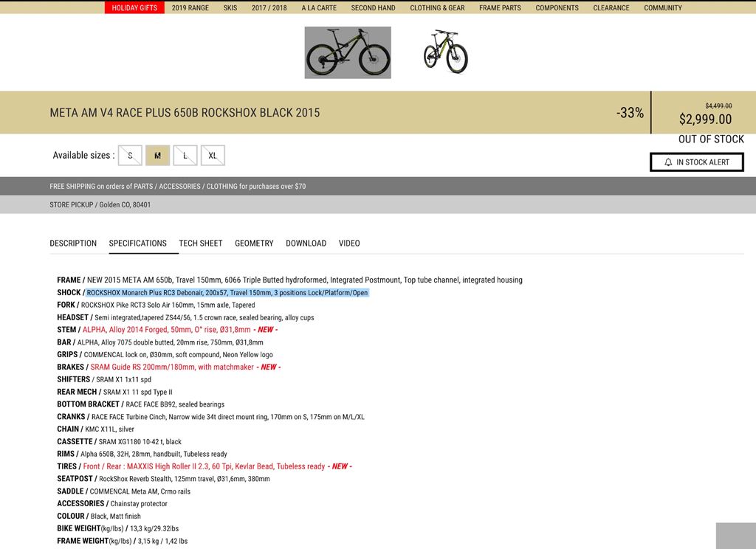This screenshot has width=756, height=549.
Task: Open the Second Hand menu
Action: point(373,7)
